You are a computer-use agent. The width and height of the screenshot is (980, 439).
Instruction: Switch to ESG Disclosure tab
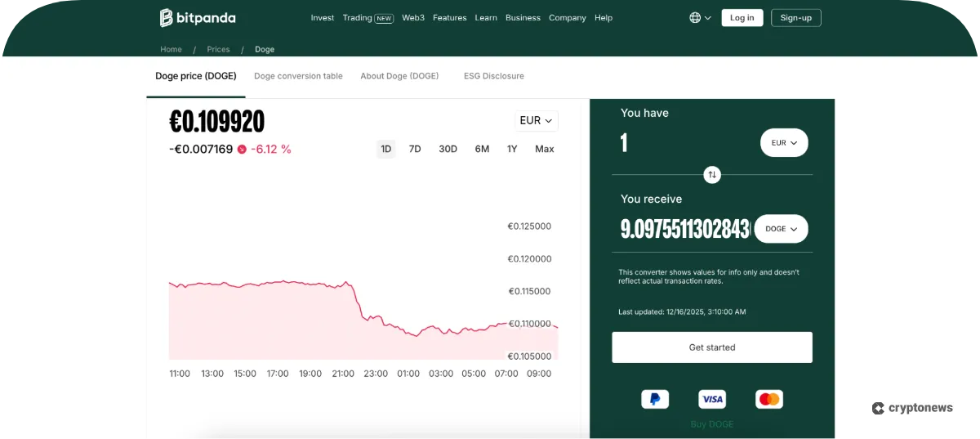(x=494, y=76)
